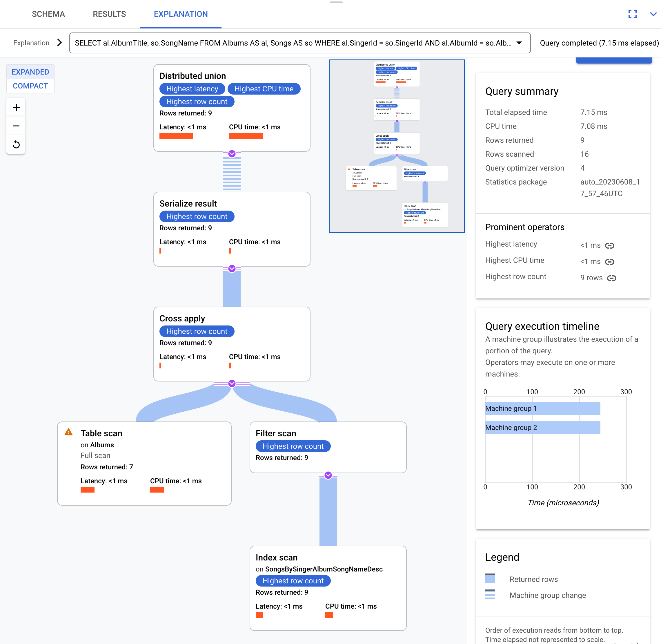
Task: Click the collapse arrow on query explanation breadcrumb
Action: point(59,43)
